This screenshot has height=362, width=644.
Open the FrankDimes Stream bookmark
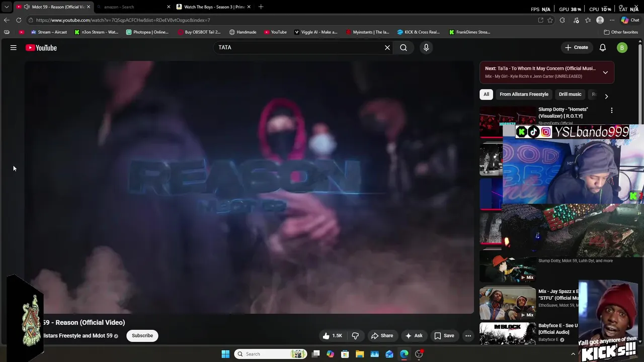tap(469, 32)
